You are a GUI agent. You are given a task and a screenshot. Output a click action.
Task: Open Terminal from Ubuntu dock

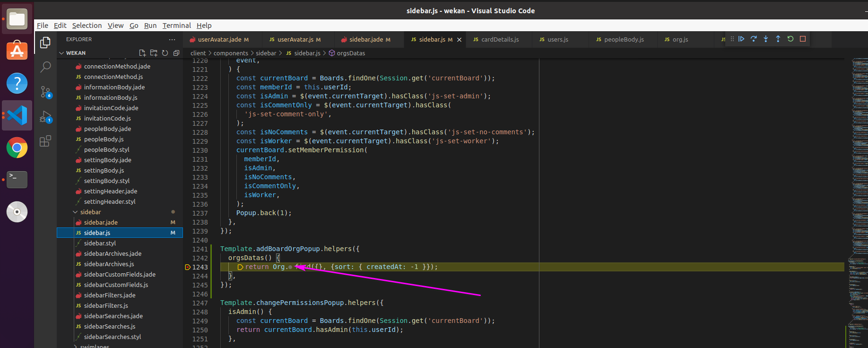coord(17,180)
